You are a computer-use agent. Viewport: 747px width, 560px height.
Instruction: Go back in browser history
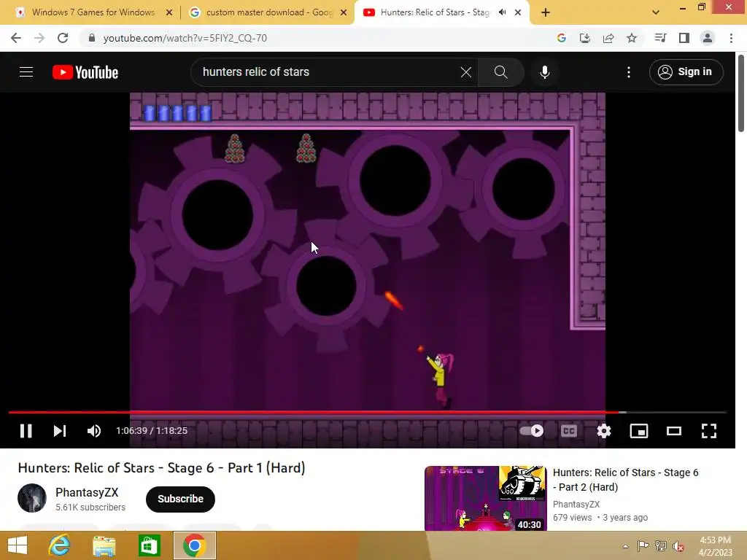(16, 38)
